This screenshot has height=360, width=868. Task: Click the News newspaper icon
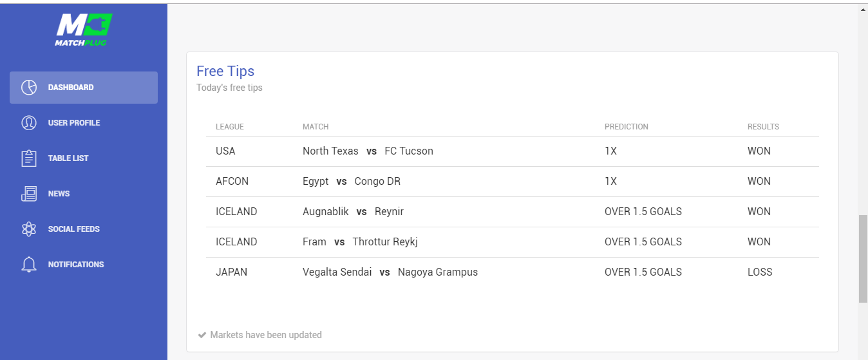pos(29,194)
